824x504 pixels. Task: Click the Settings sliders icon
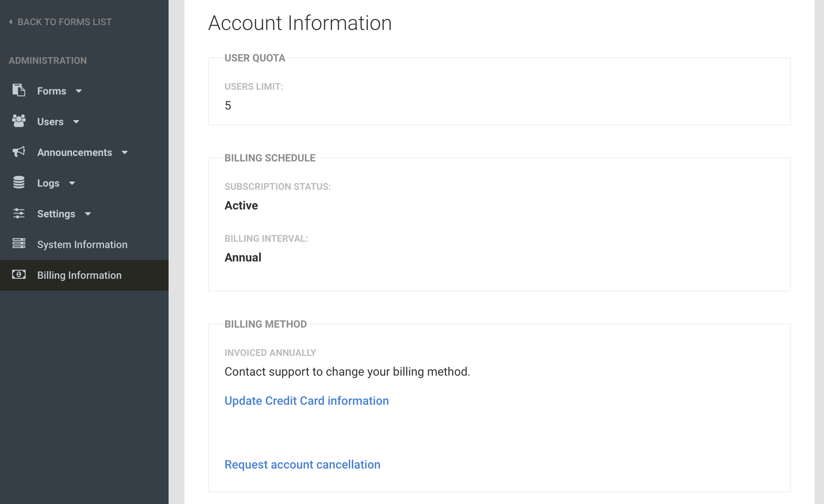pyautogui.click(x=19, y=213)
